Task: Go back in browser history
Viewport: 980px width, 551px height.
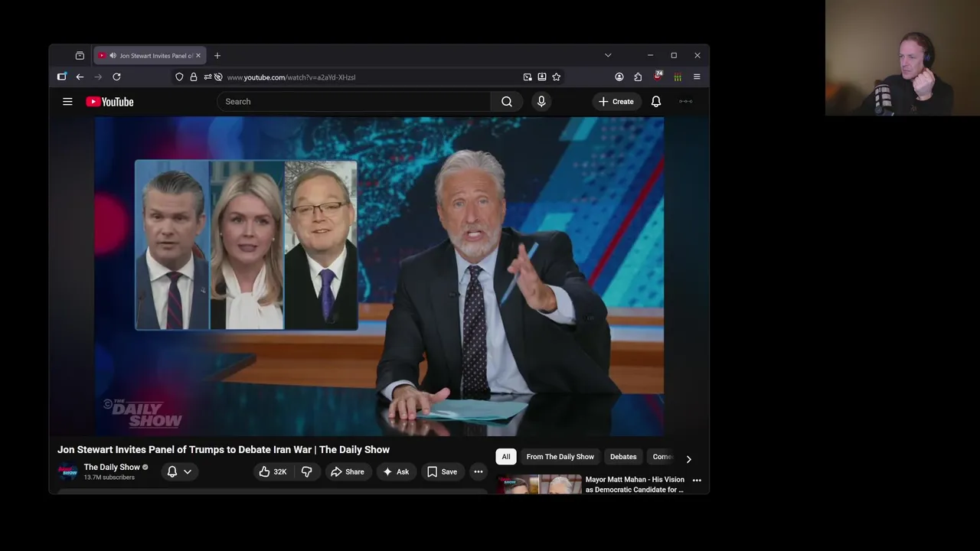Action: point(80,77)
